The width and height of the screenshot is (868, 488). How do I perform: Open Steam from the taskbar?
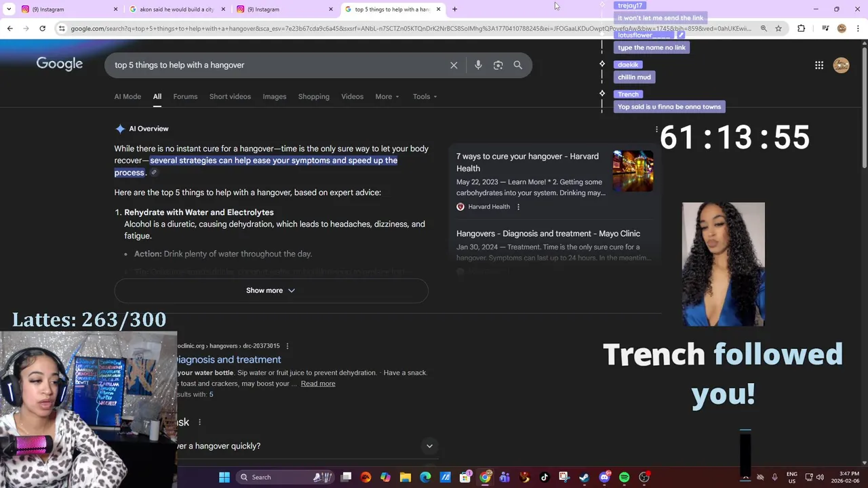[x=584, y=477]
